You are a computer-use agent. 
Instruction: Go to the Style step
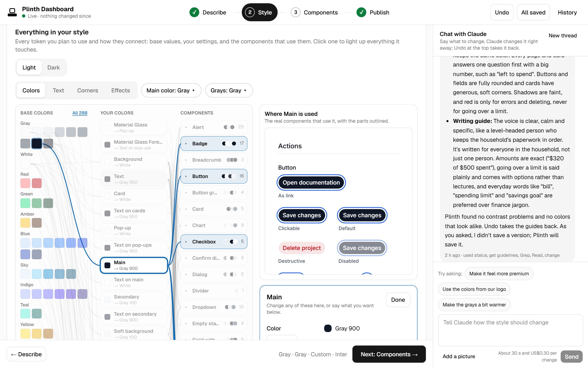pyautogui.click(x=259, y=12)
